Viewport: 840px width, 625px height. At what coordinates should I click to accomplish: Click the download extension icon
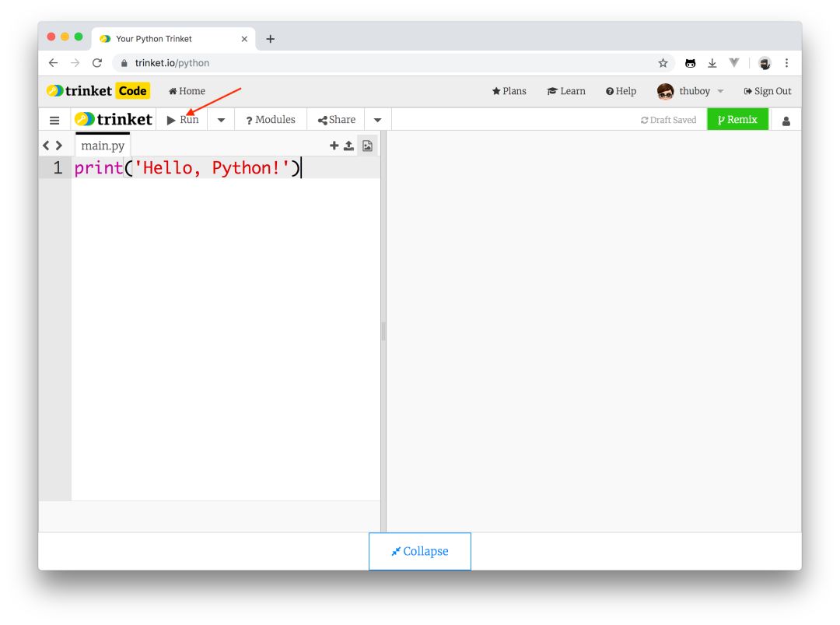click(x=712, y=63)
